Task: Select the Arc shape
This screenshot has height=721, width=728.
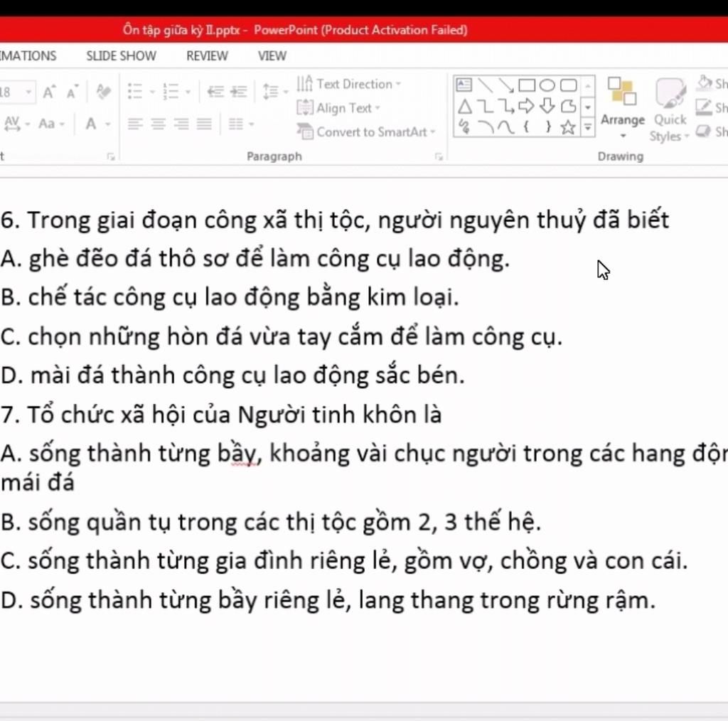Action: pyautogui.click(x=486, y=127)
